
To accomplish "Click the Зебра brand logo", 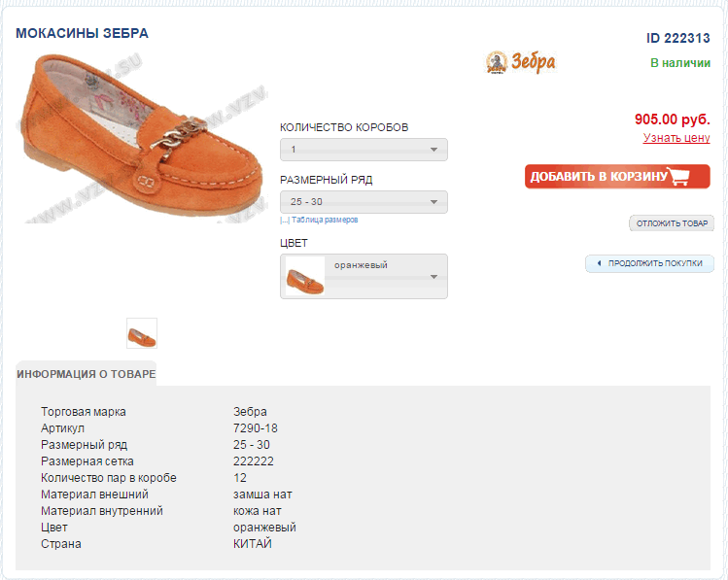I will 521,62.
